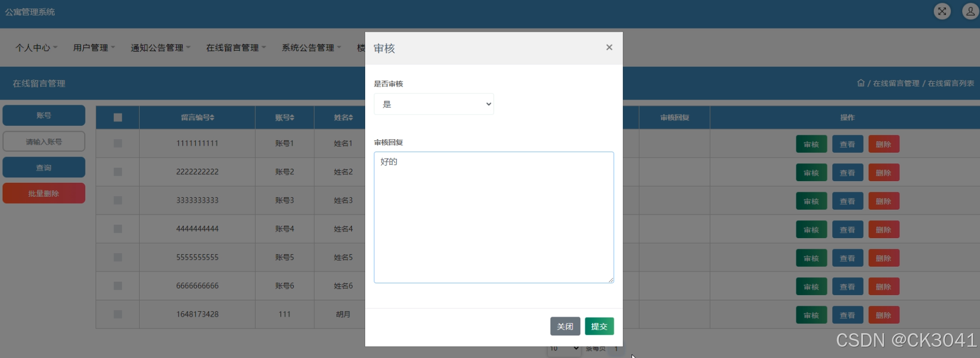Click 删除 button for row 2222222222
This screenshot has height=358, width=980.
coord(884,173)
